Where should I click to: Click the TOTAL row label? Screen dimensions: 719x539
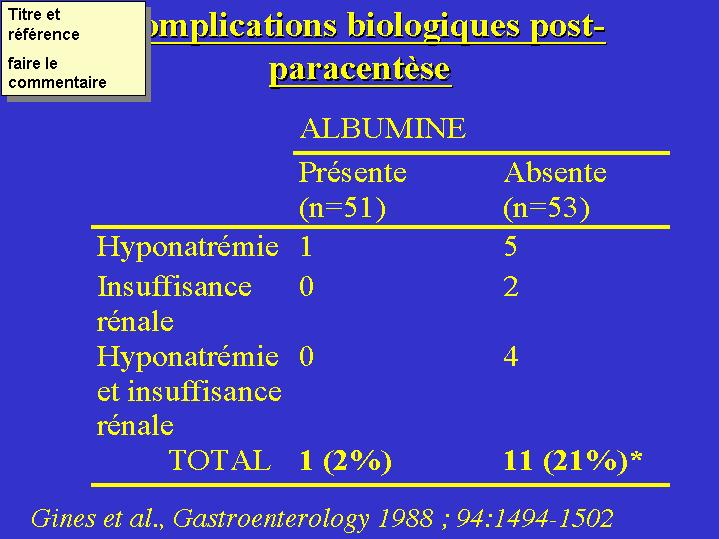[x=220, y=460]
